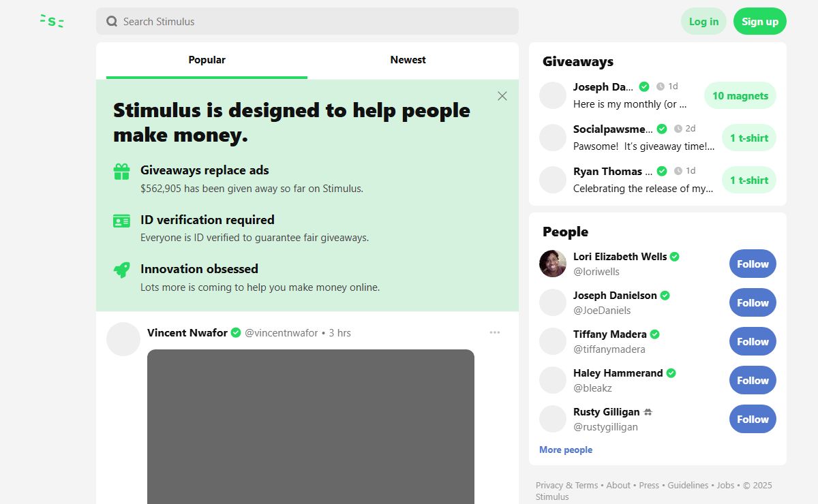818x504 pixels.
Task: Switch to the Popular tab
Action: [207, 60]
